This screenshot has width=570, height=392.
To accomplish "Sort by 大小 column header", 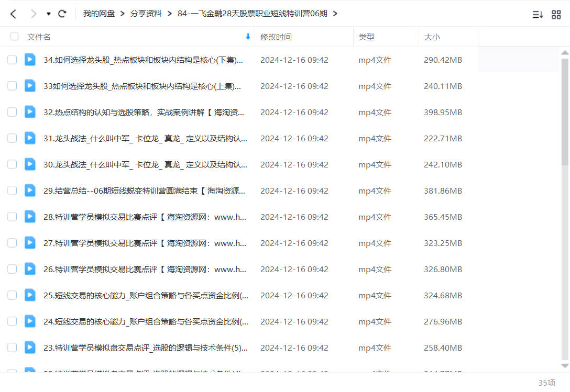I will tap(432, 37).
